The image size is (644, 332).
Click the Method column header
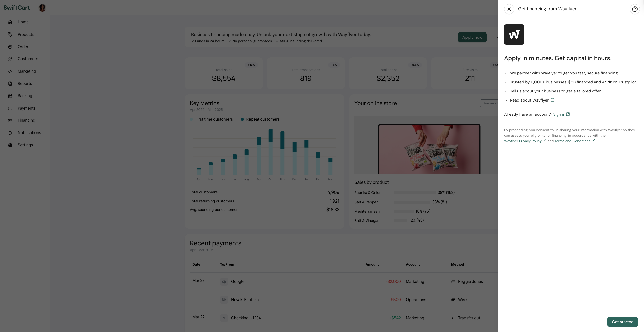[458, 264]
